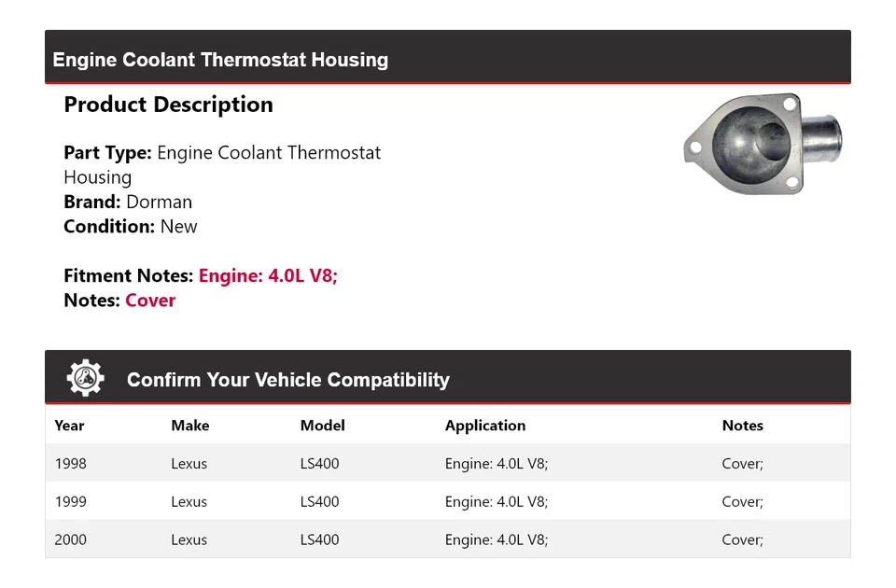The image size is (896, 588).
Task: Click the Condition: New text
Action: pyautogui.click(x=131, y=227)
